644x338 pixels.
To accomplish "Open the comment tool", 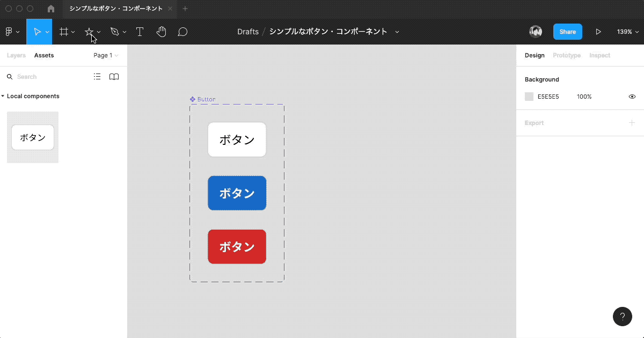I will pyautogui.click(x=182, y=31).
